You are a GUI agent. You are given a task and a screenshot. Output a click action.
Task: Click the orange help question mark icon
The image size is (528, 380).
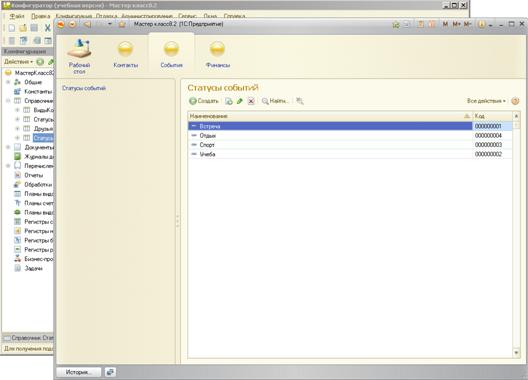[515, 101]
